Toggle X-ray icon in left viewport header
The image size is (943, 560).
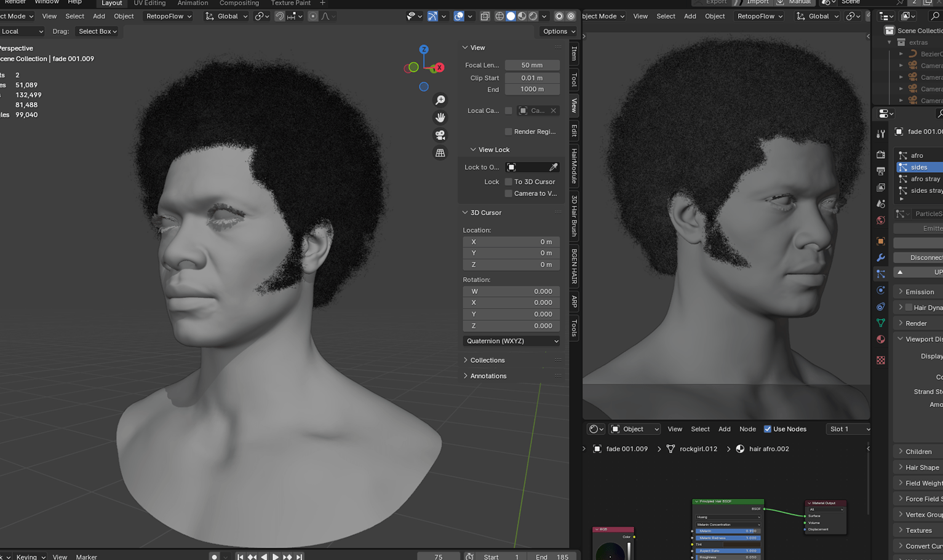pyautogui.click(x=485, y=17)
